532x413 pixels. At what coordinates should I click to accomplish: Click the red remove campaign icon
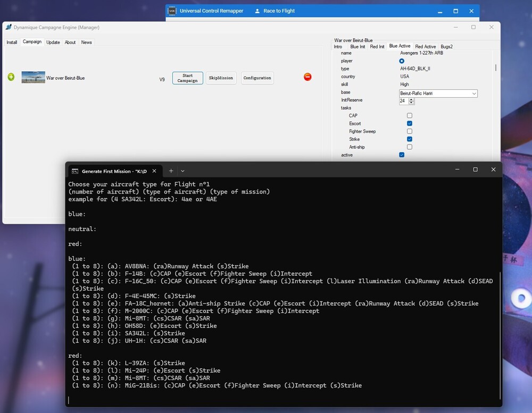point(307,77)
